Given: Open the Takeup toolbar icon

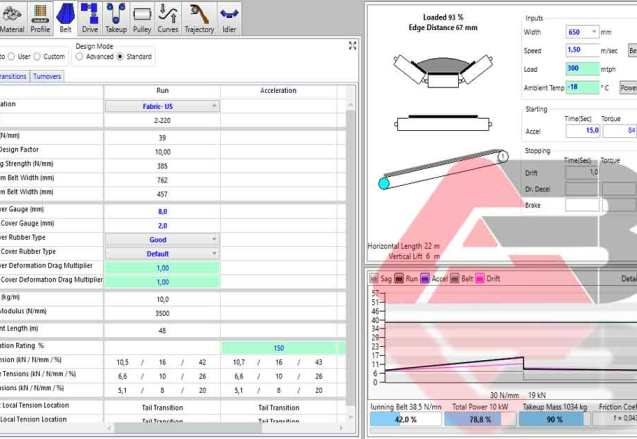Looking at the screenshot, I should 116,16.
